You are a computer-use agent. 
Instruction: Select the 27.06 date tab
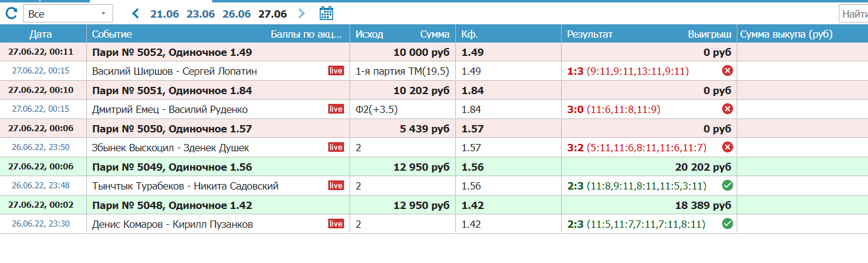(x=272, y=14)
